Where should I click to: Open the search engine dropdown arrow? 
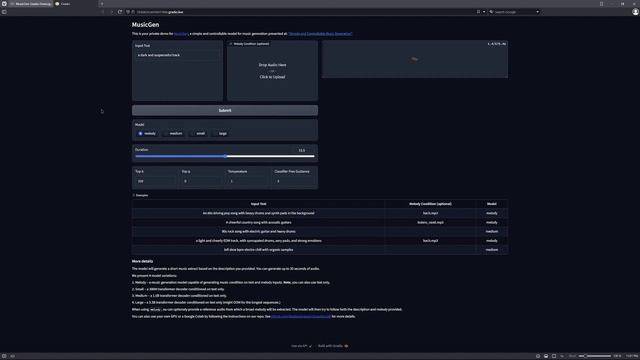coord(538,12)
